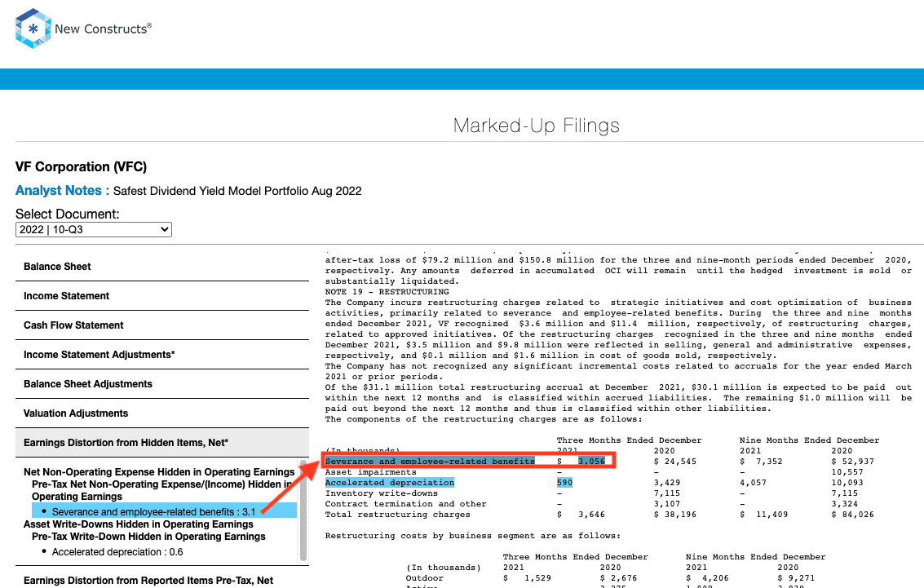
Task: Open the Select Document dropdown showing 2022 | 10-Q3
Action: click(x=94, y=230)
